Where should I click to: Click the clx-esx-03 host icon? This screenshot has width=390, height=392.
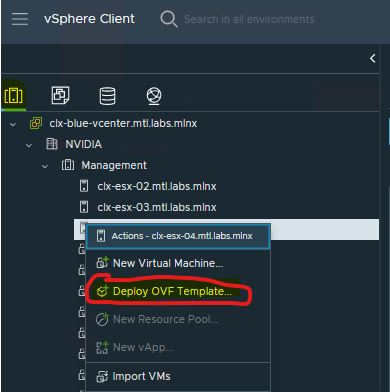pyautogui.click(x=84, y=207)
